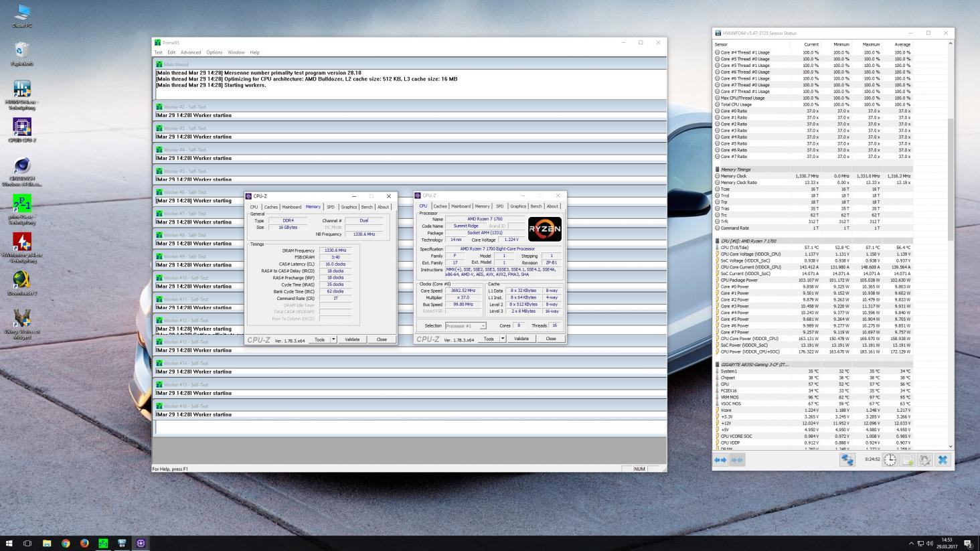Click HWiNFO blue X close-sensors icon
This screenshot has width=980, height=551.
tap(943, 460)
